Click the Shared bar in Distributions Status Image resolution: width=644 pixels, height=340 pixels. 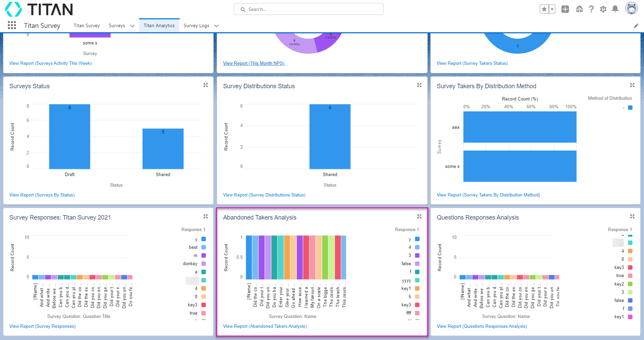[330, 136]
